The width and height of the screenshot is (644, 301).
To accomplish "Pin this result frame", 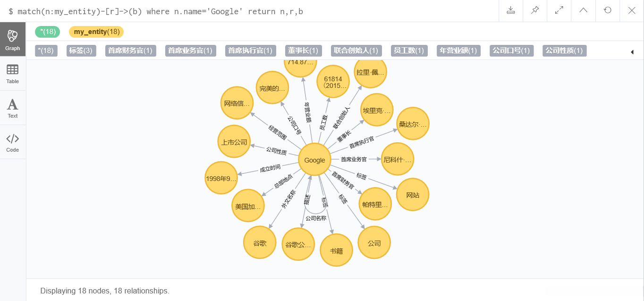I will click(x=535, y=10).
